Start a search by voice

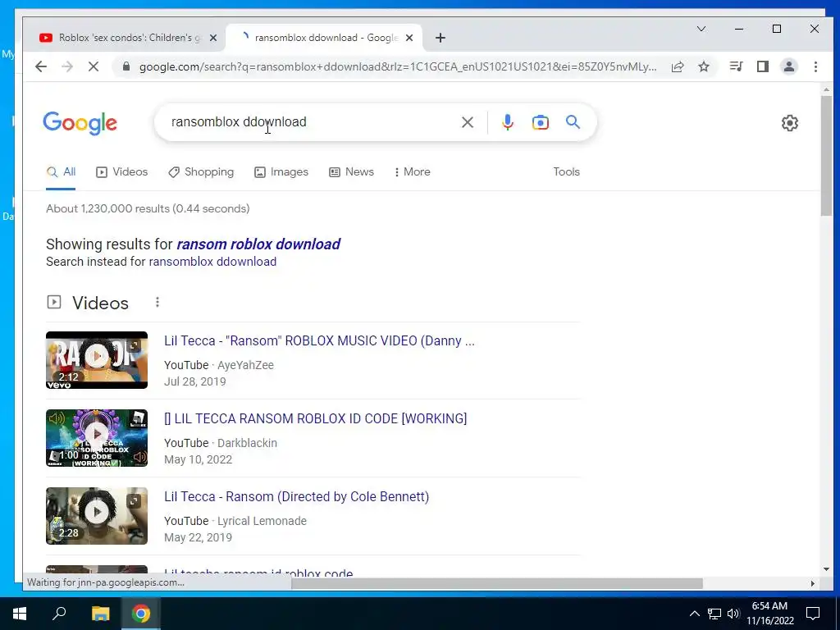(507, 122)
